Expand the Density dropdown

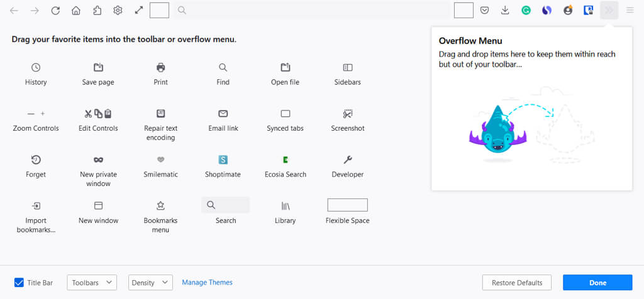pos(150,283)
